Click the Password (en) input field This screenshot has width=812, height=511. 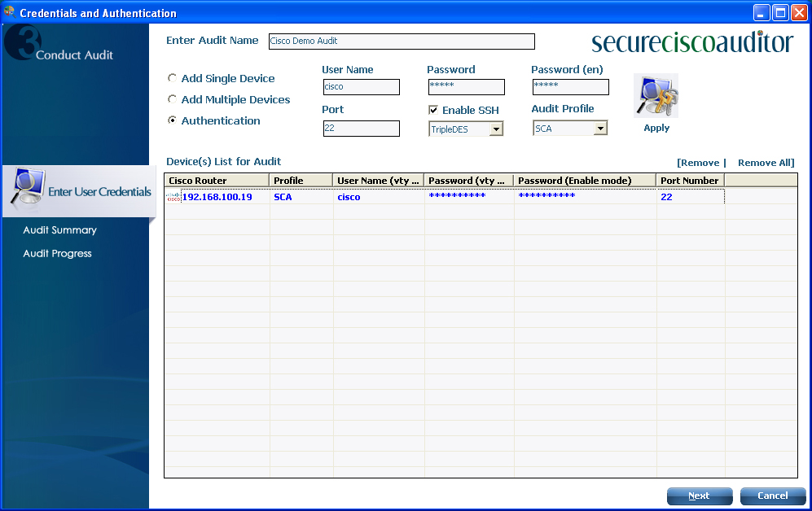point(571,87)
